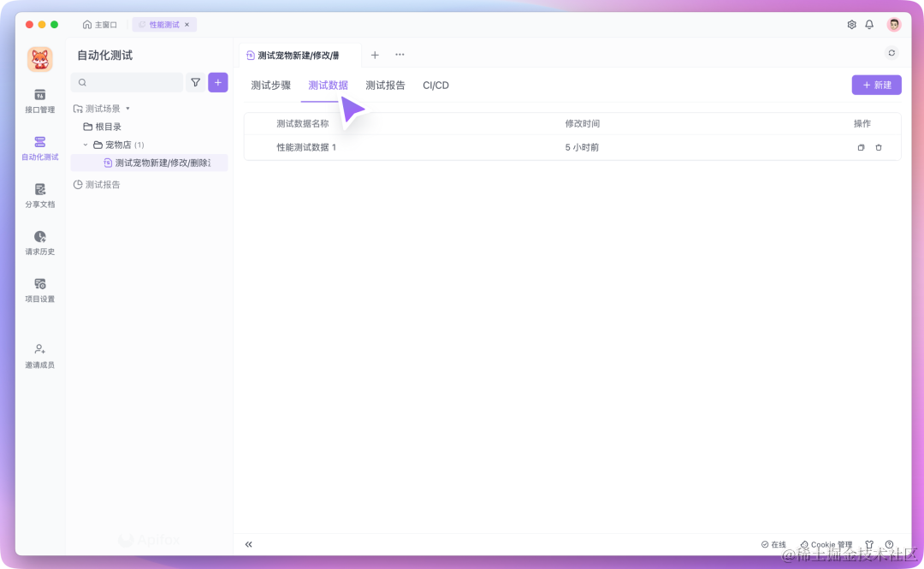
Task: Click the 操作 column header
Action: [x=862, y=123]
